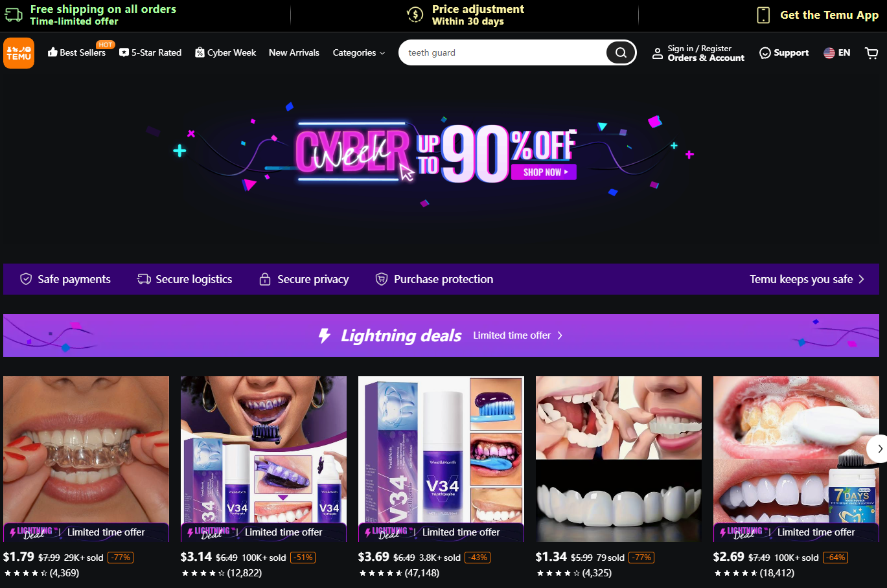The height and width of the screenshot is (588, 887).
Task: Click the Sign in person icon
Action: point(657,53)
